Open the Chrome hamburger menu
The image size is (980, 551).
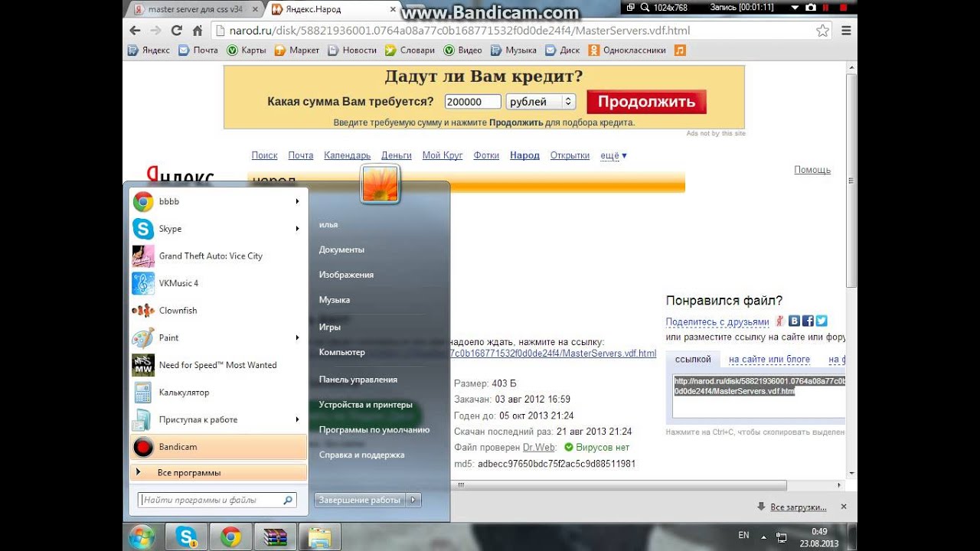coord(846,31)
